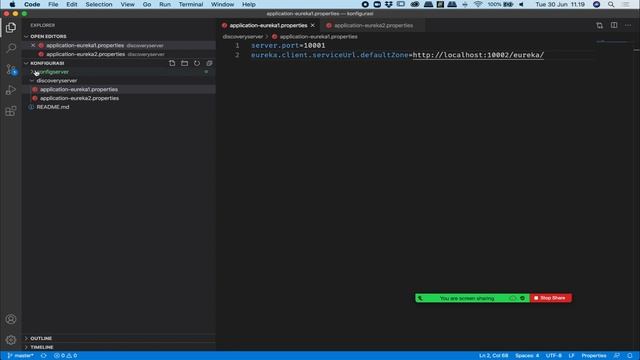Click line 1 server.port=10001
Screen dimensions: 640x360
[x=288, y=46]
